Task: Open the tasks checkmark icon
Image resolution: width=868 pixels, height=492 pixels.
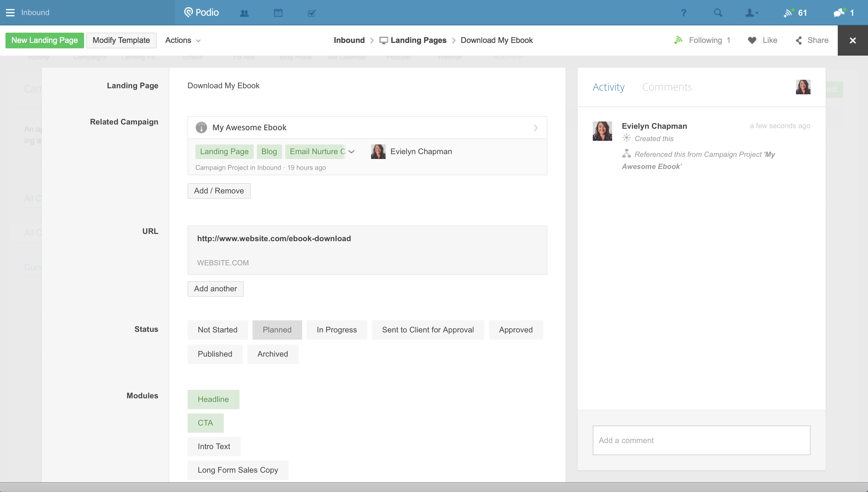Action: click(x=312, y=13)
